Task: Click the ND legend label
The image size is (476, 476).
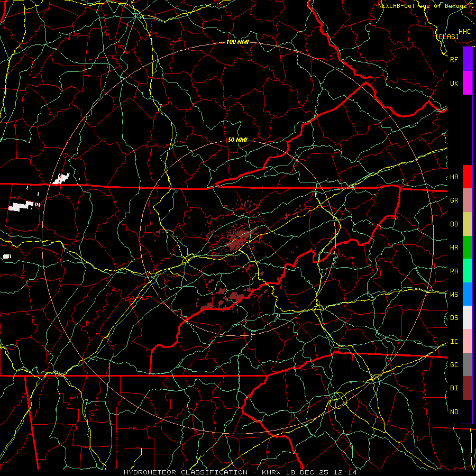Action: point(454,412)
